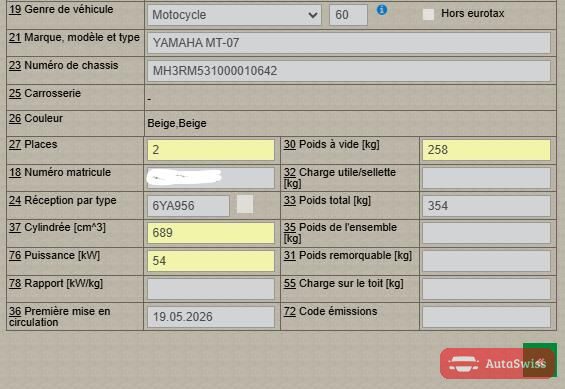This screenshot has width=565, height=389.
Task: Click the first registration date field 19.05.2026
Action: [x=211, y=317]
